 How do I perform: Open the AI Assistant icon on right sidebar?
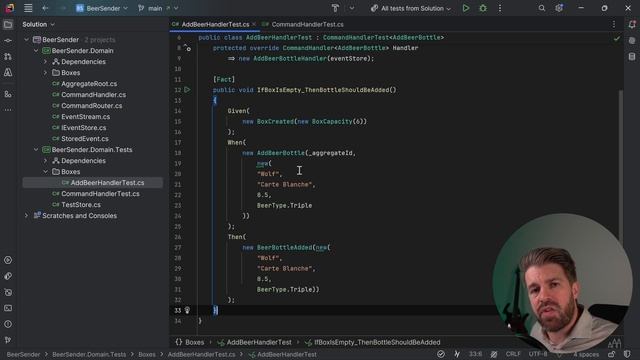click(x=632, y=41)
